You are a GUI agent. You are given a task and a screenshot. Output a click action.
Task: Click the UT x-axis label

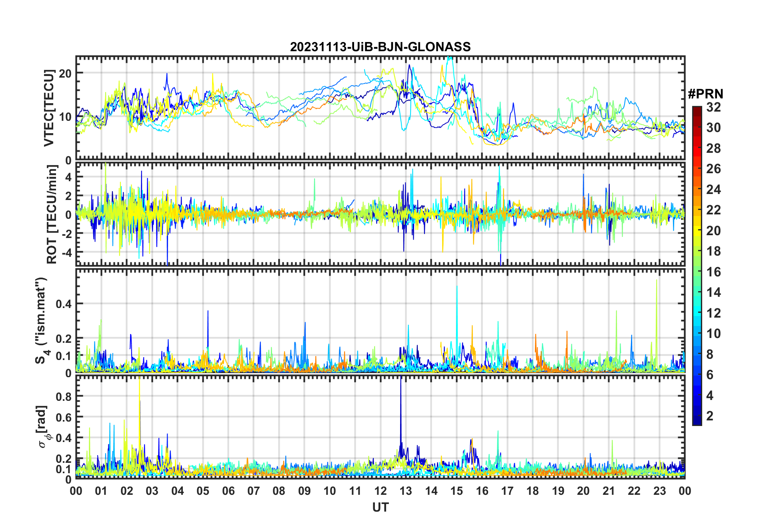pyautogui.click(x=380, y=507)
